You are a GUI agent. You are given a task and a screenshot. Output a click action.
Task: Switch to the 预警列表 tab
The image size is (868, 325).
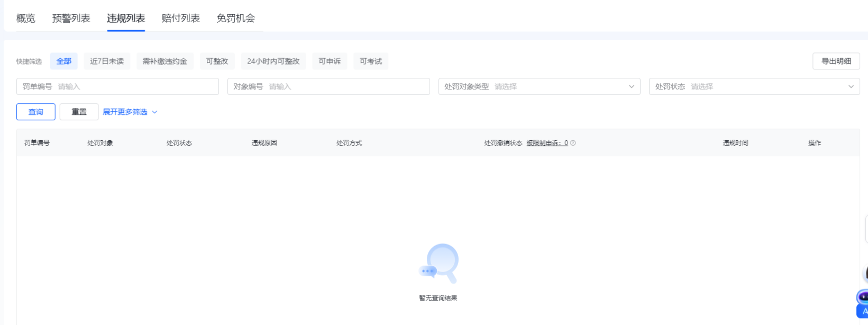(x=71, y=19)
